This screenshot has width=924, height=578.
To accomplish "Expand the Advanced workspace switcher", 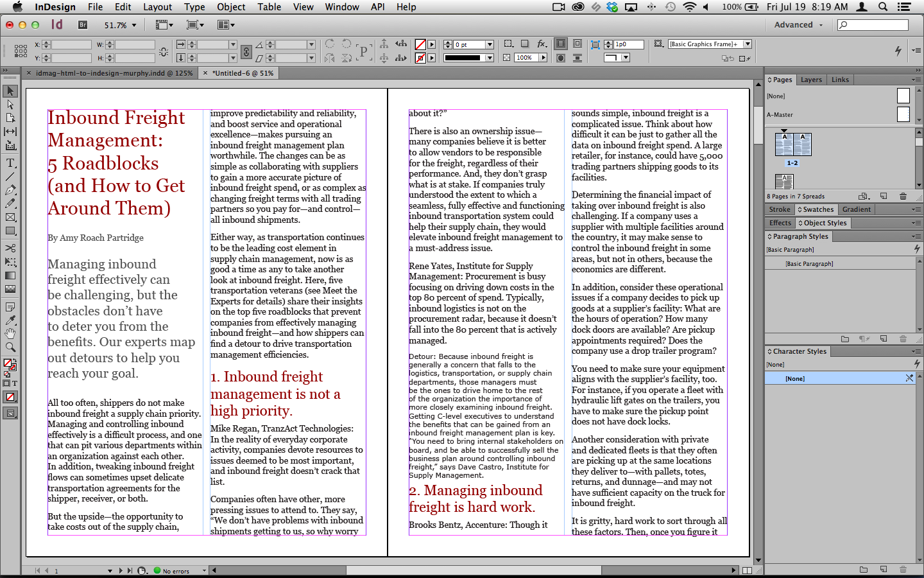I will [798, 25].
